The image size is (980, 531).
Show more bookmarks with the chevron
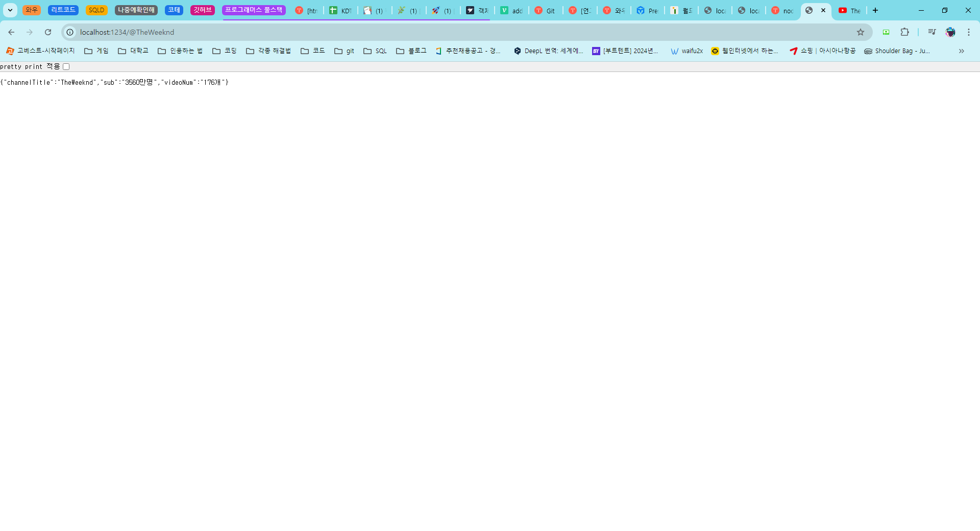(x=961, y=51)
